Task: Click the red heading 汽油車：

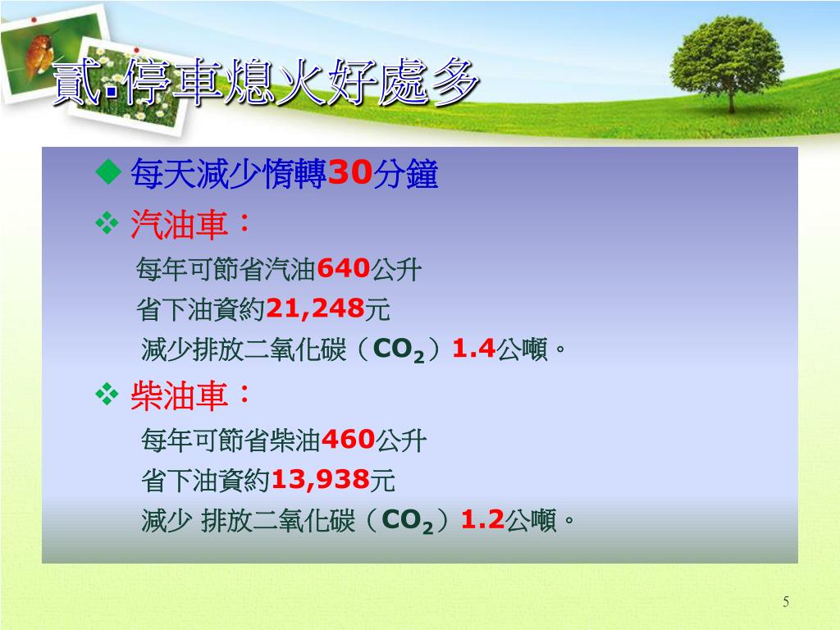Action: click(x=190, y=224)
